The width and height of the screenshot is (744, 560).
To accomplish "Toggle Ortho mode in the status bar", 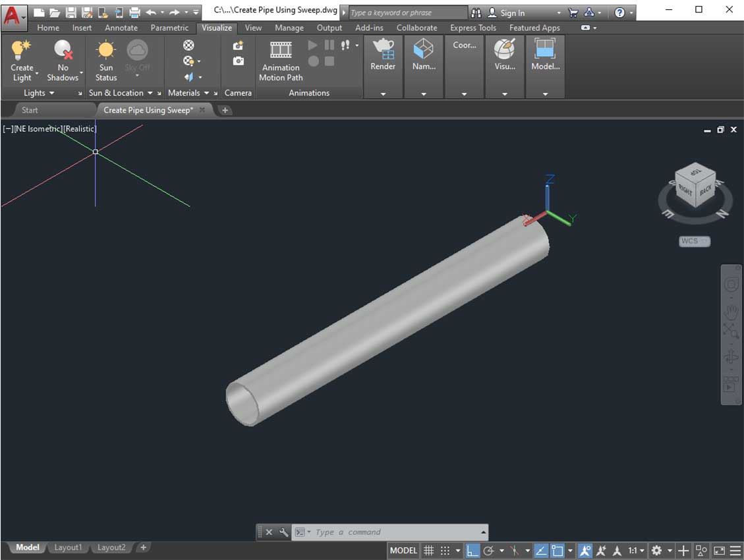I will tap(472, 551).
